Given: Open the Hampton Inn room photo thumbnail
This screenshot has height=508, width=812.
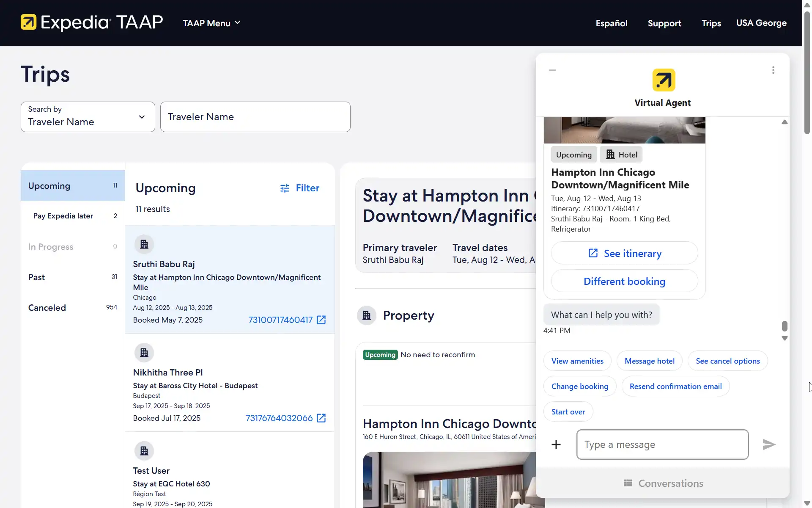Looking at the screenshot, I should pyautogui.click(x=449, y=480).
